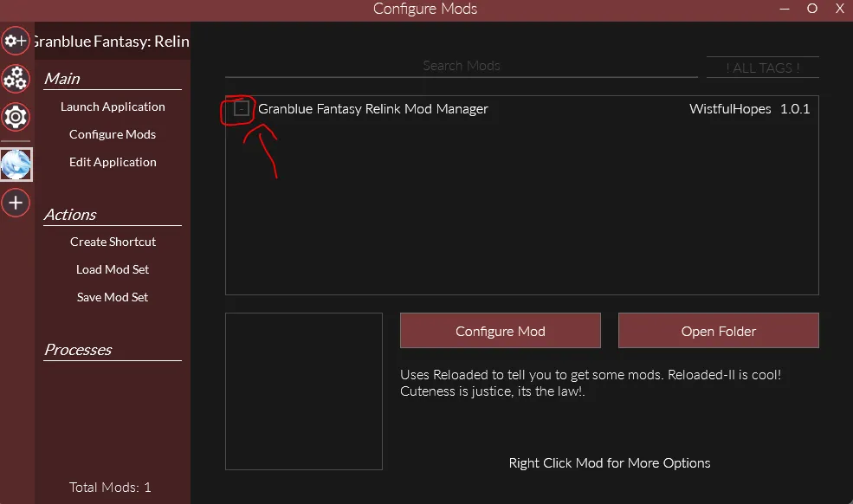
Task: Open the ALL TAGS filter dropdown
Action: pyautogui.click(x=762, y=68)
